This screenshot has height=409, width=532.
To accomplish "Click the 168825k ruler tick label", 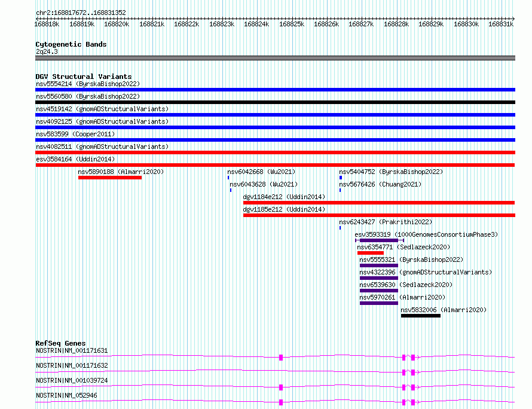I will (292, 24).
